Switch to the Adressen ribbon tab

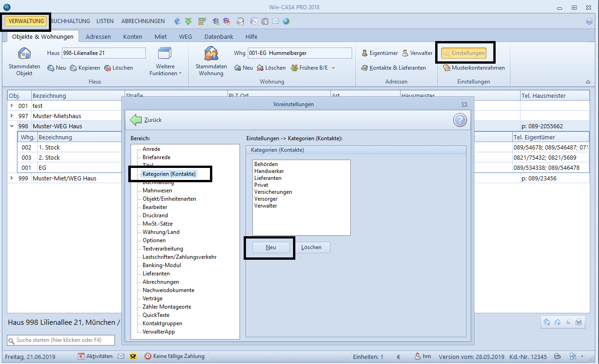98,36
